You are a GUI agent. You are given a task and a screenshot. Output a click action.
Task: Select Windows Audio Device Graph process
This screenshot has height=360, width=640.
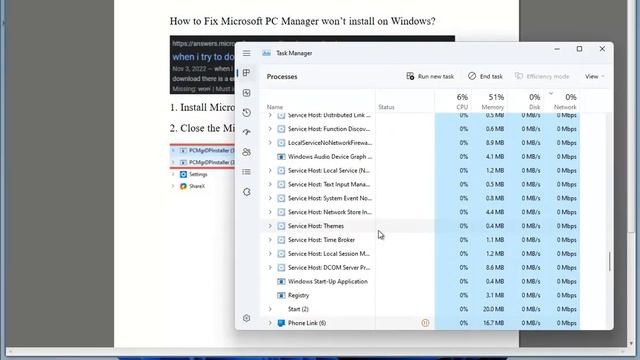click(x=420, y=156)
